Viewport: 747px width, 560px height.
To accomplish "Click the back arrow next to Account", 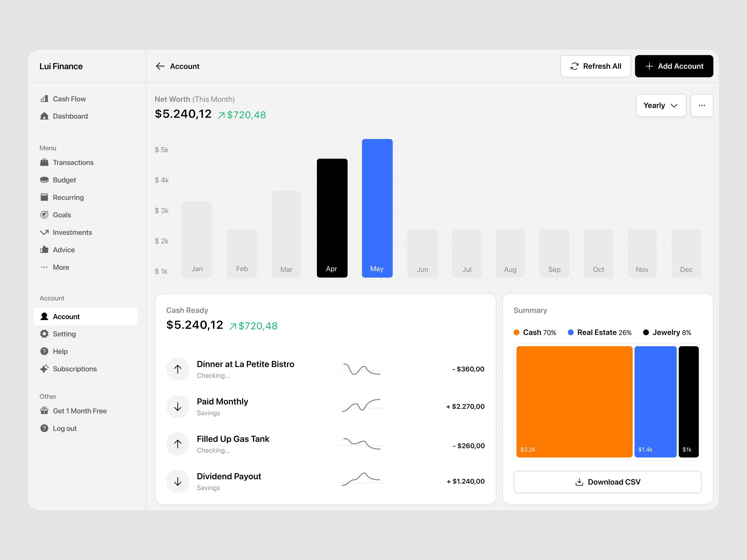I will point(160,66).
